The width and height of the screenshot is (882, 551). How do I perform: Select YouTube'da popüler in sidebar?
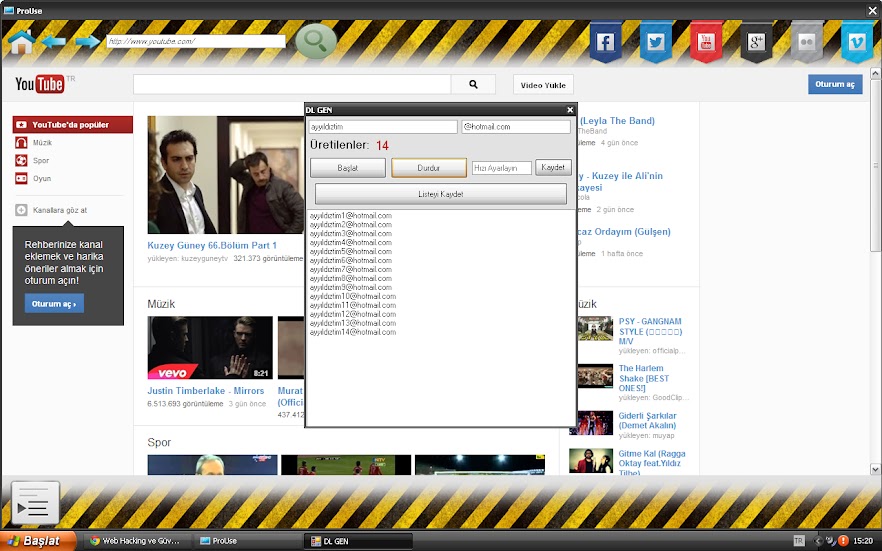pos(73,125)
